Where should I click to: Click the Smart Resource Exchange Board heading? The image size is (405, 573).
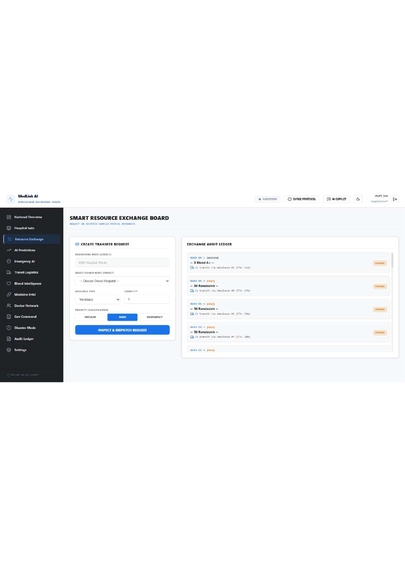pyautogui.click(x=119, y=218)
